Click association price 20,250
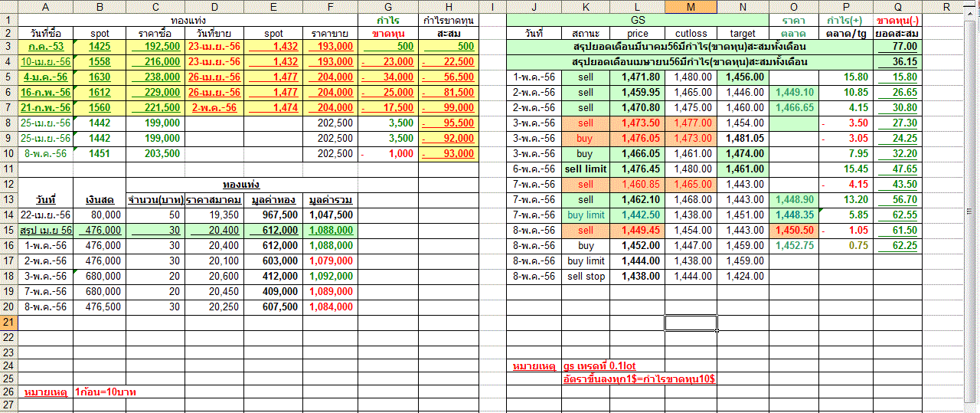Screen dimensions: 980x413 (x=215, y=306)
